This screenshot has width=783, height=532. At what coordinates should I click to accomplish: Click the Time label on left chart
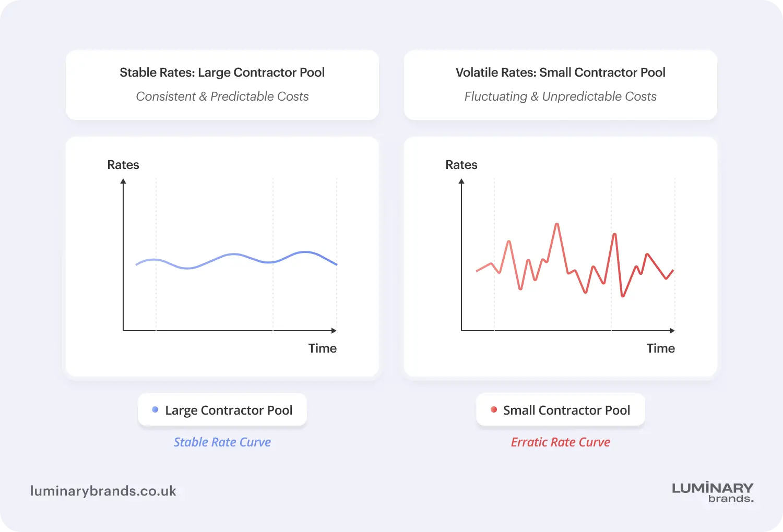pos(322,348)
